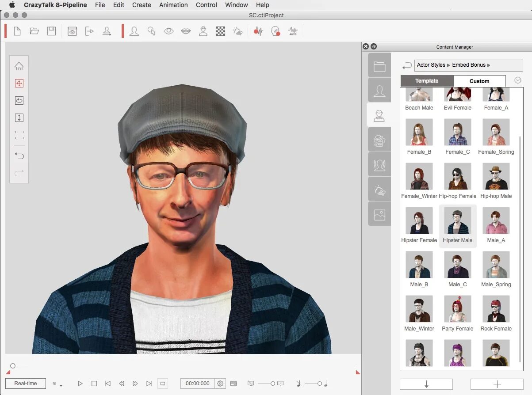
Task: Switch to the Template tab
Action: [x=427, y=81]
